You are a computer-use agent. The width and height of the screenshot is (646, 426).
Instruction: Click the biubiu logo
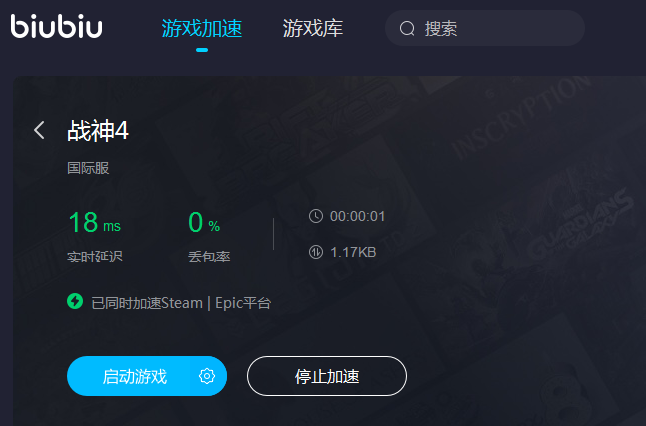pyautogui.click(x=56, y=27)
